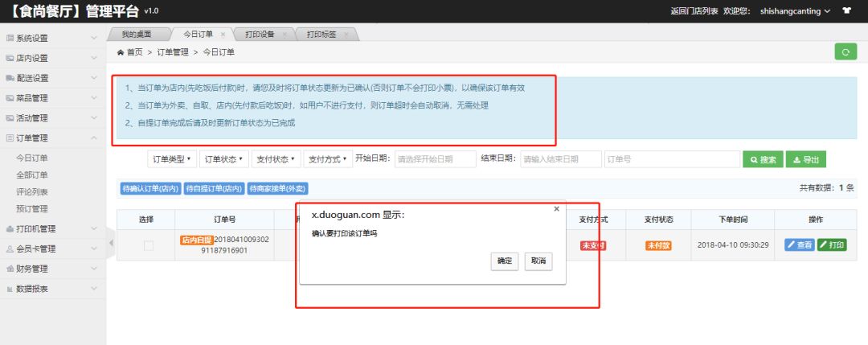868x345 pixels.
Task: Click the 未付款 status badge
Action: click(x=658, y=245)
